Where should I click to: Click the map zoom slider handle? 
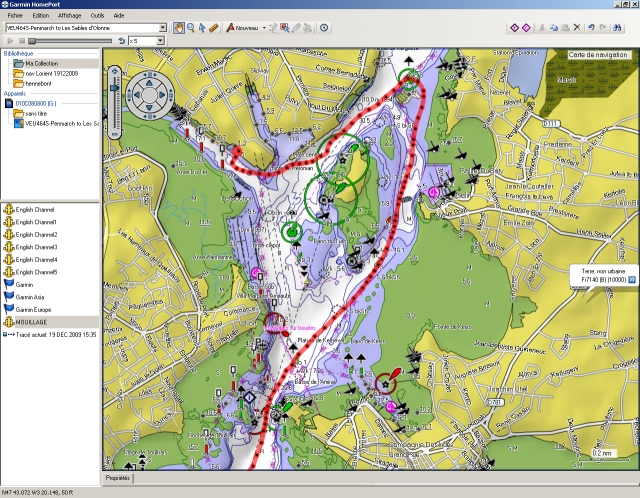pyautogui.click(x=115, y=88)
